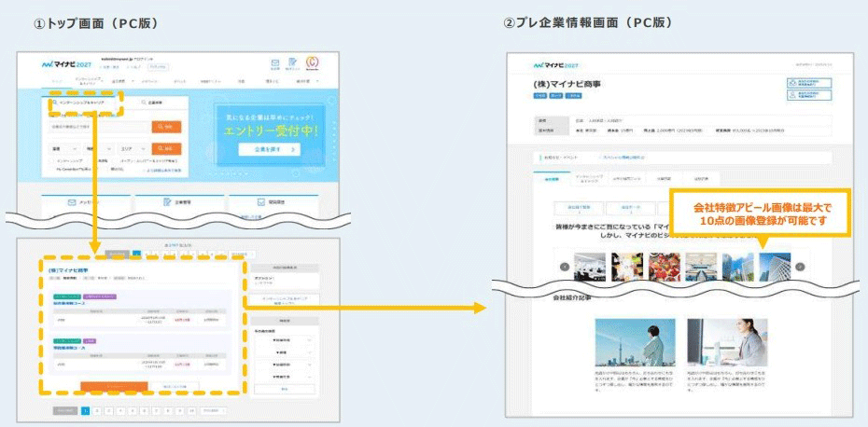Open the document memo icon in header
The width and height of the screenshot is (868, 427).
point(293,62)
